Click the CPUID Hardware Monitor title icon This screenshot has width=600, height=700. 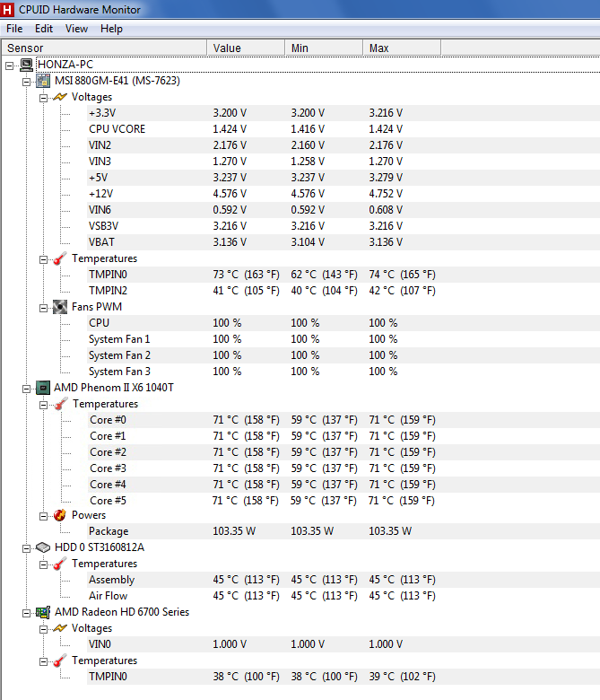coord(7,9)
